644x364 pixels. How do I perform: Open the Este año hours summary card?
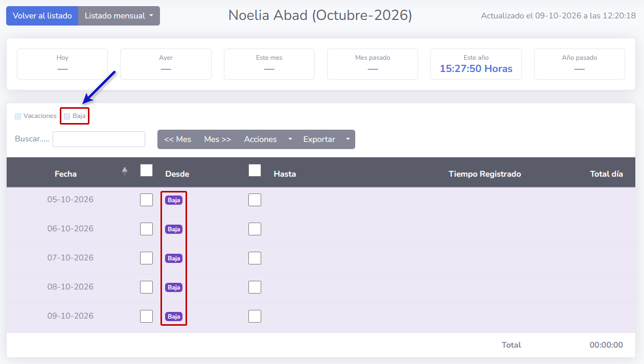(476, 64)
